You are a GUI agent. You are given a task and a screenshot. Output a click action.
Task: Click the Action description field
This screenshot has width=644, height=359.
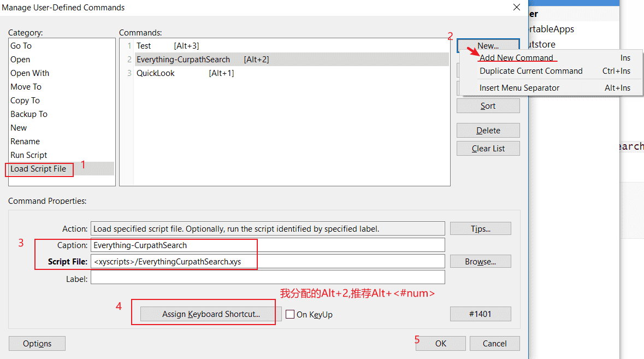pos(268,229)
